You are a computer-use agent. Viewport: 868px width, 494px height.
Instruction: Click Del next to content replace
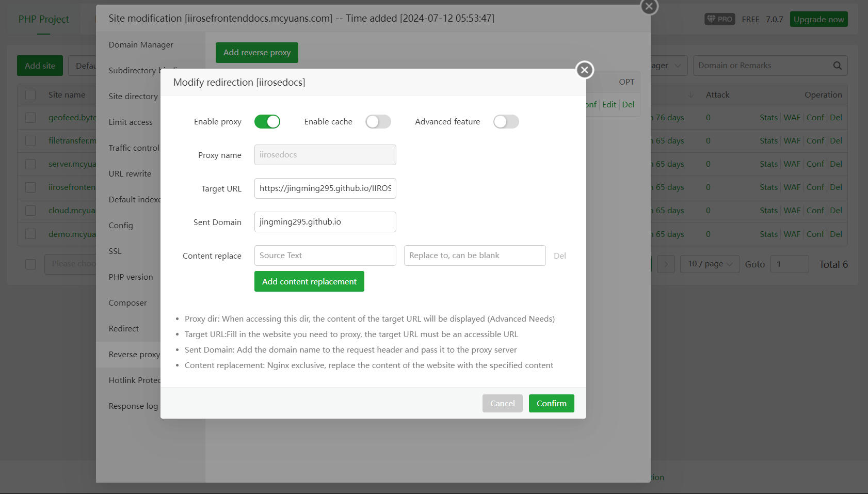[x=560, y=256]
